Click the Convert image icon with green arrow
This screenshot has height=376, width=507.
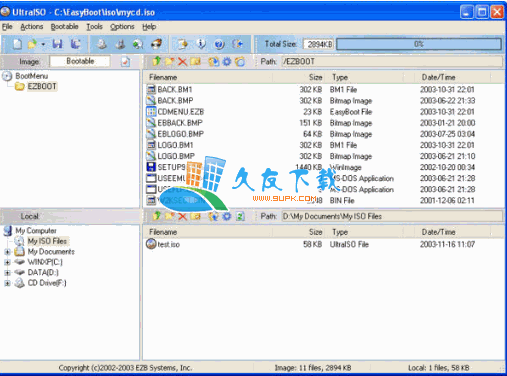[138, 44]
